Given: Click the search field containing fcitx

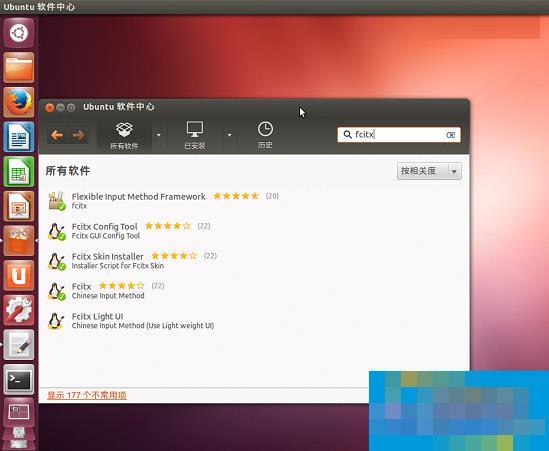Looking at the screenshot, I should coord(399,135).
